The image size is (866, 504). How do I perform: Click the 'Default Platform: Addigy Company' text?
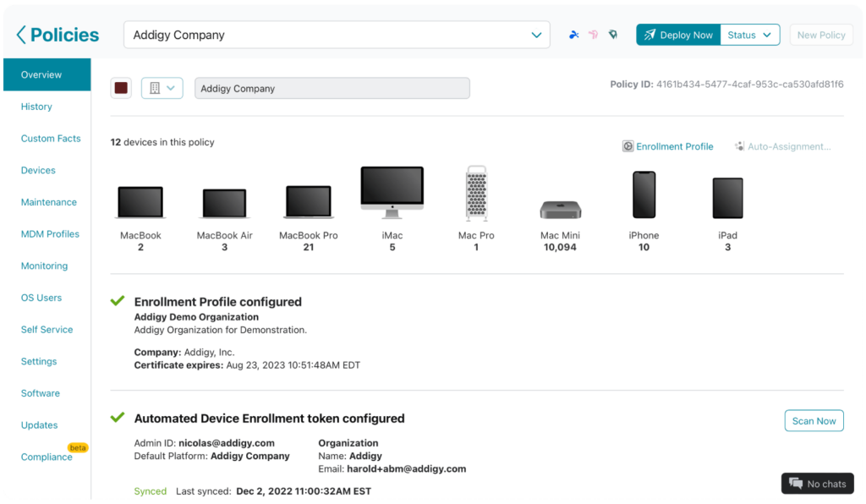[211, 456]
